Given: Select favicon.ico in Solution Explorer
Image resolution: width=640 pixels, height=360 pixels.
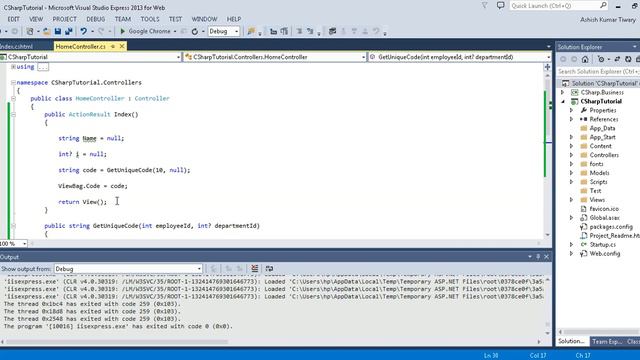Looking at the screenshot, I should (604, 209).
